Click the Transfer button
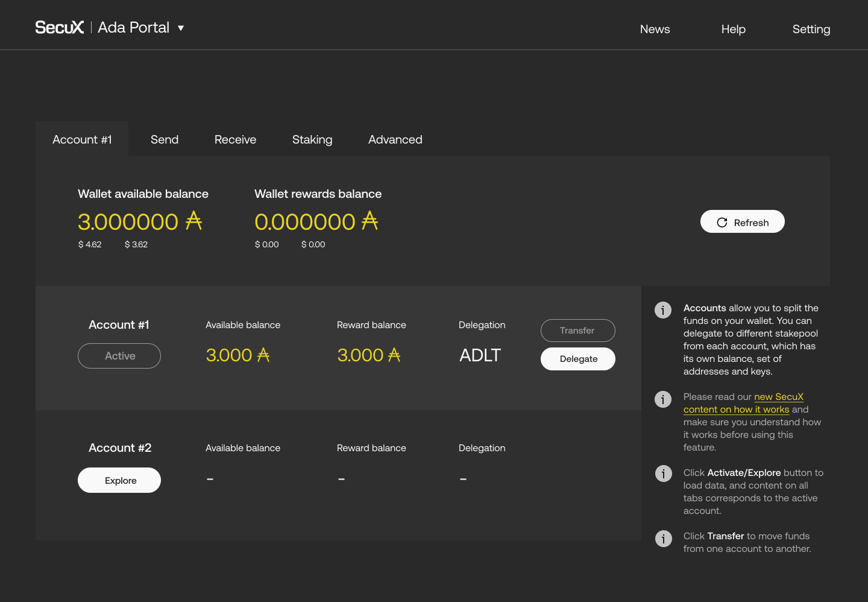This screenshot has width=868, height=602. click(x=577, y=331)
